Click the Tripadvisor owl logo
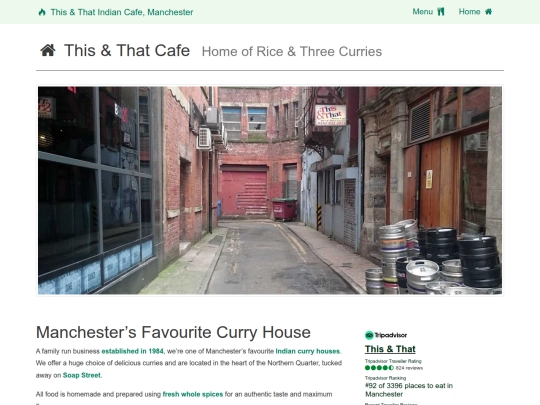This screenshot has width=540, height=405. coord(369,335)
